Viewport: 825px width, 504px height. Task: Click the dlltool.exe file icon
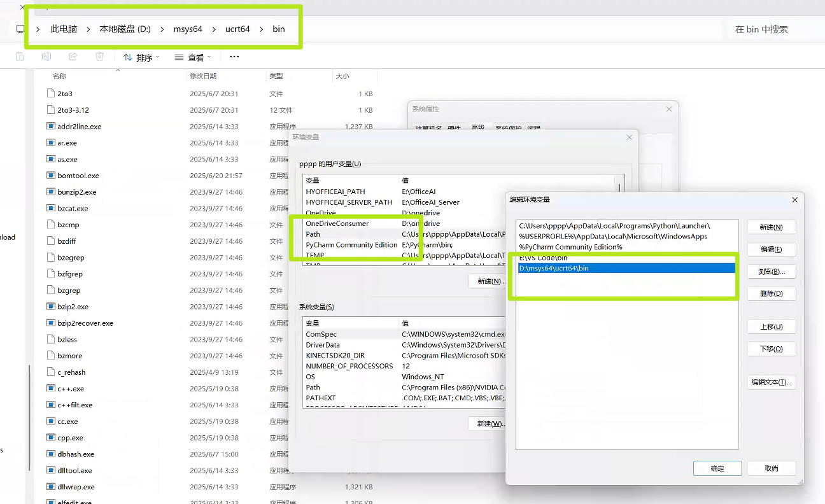coord(51,470)
